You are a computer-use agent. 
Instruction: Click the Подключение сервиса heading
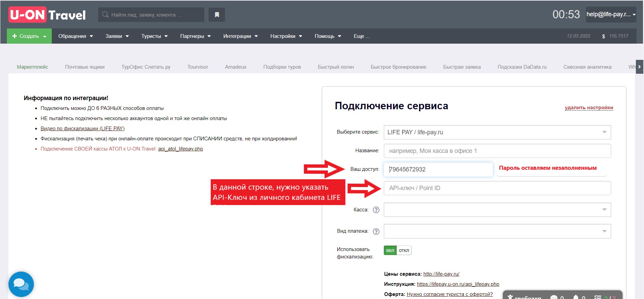[x=391, y=106]
